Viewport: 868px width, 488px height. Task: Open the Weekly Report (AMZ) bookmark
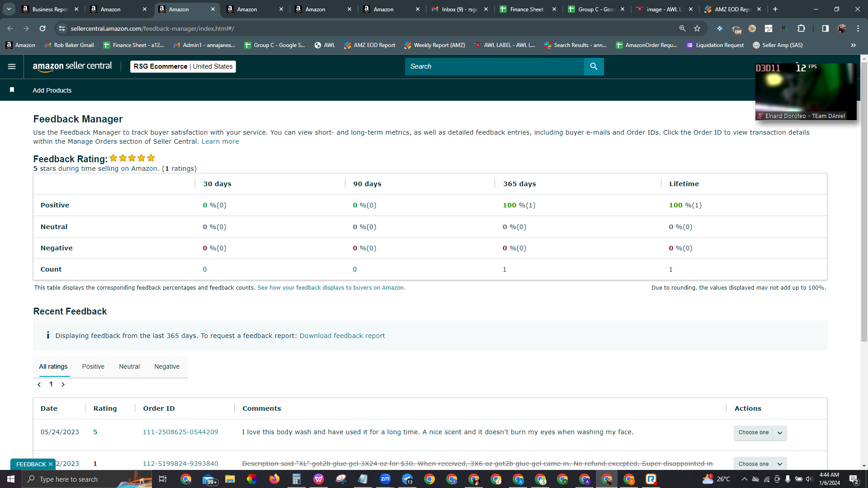pos(434,45)
